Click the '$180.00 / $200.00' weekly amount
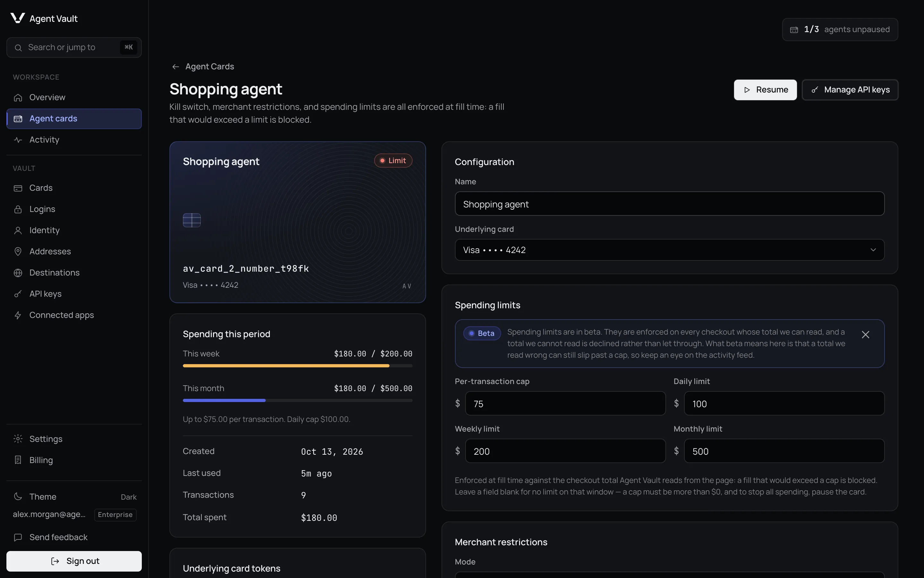Viewport: 924px width, 578px height. click(x=373, y=354)
